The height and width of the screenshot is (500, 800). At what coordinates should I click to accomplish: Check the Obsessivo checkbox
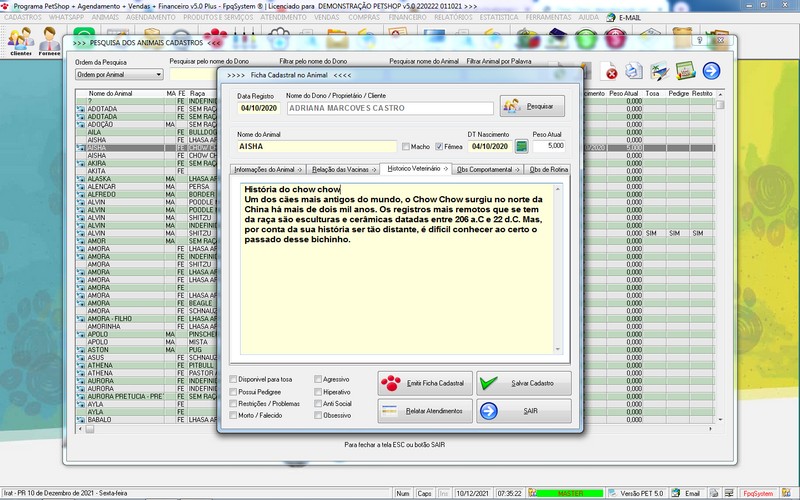coord(318,415)
